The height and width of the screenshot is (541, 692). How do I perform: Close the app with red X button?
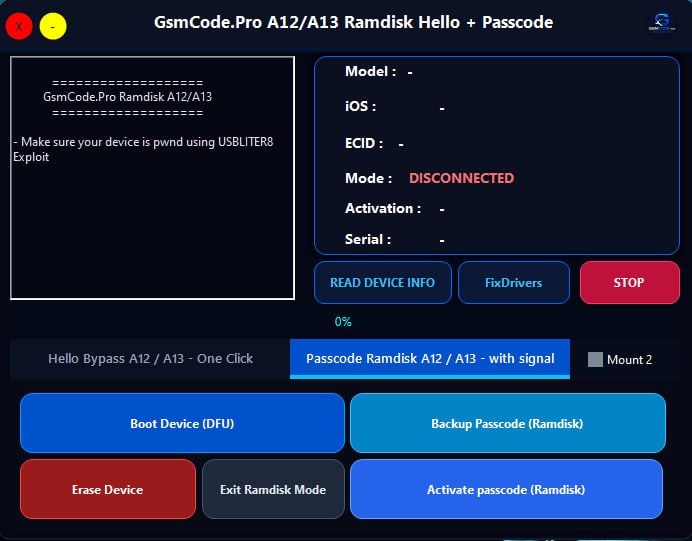point(19,26)
